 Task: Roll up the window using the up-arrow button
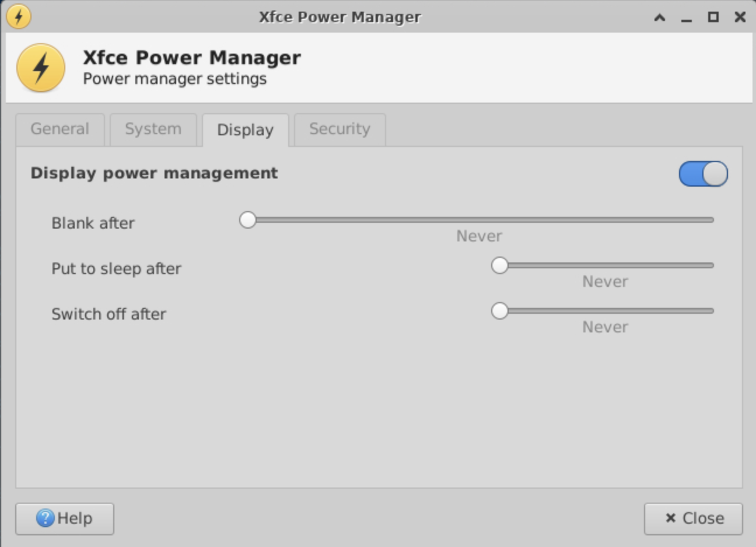[x=659, y=17]
